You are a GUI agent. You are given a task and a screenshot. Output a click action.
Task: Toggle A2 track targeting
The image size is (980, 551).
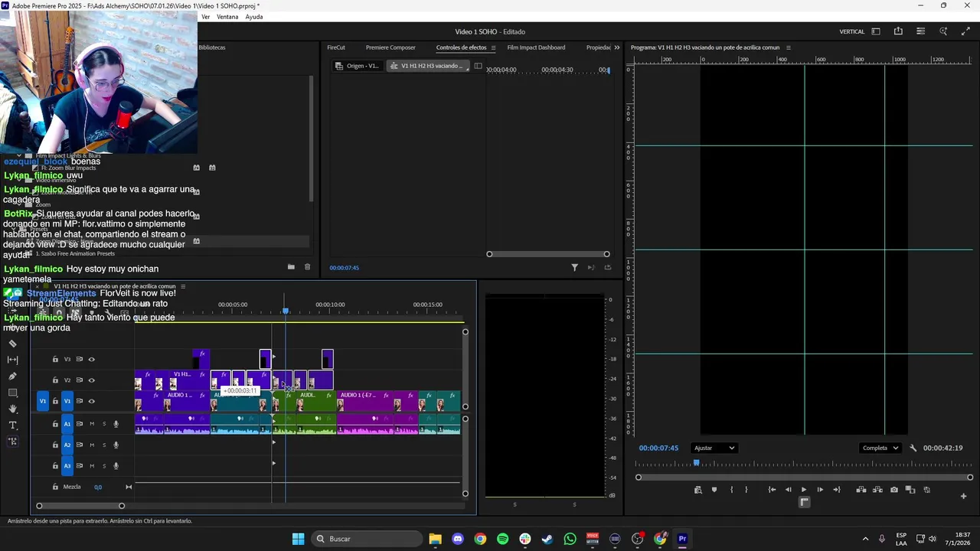pos(67,445)
